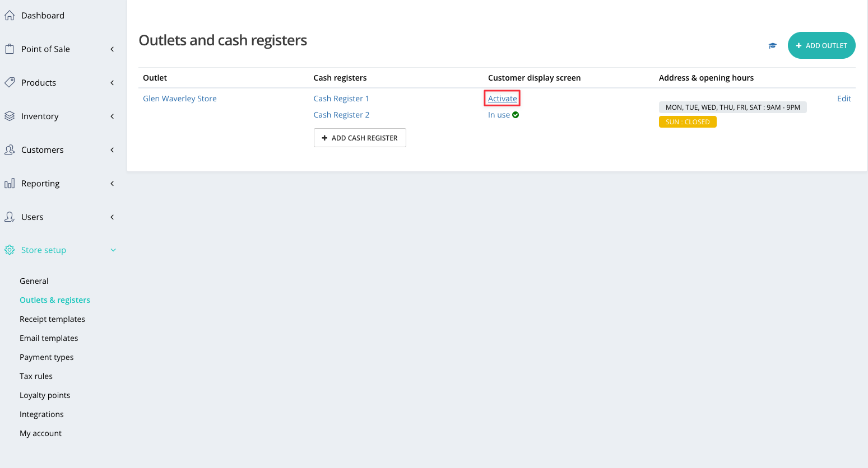This screenshot has height=468, width=868.
Task: Click the Products tag icon
Action: click(10, 82)
